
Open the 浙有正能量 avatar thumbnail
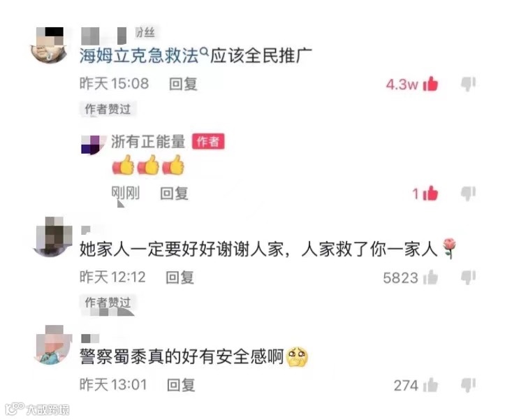coord(93,145)
